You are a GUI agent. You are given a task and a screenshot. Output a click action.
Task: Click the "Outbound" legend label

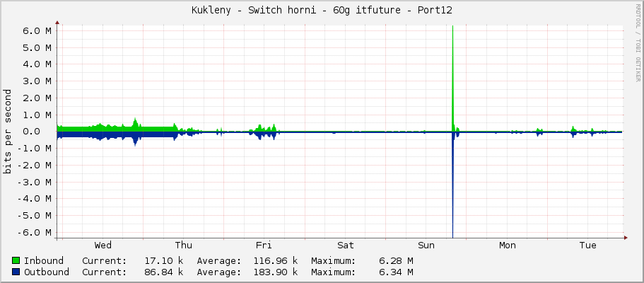47,272
